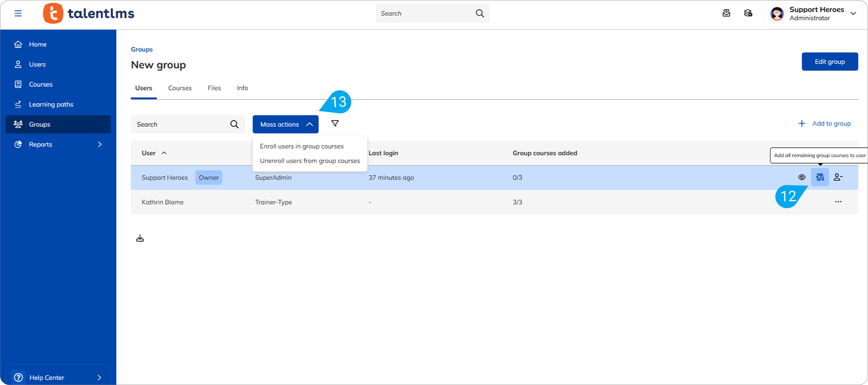Preview Support Heroes using the eye icon
The width and height of the screenshot is (868, 385).
(802, 177)
